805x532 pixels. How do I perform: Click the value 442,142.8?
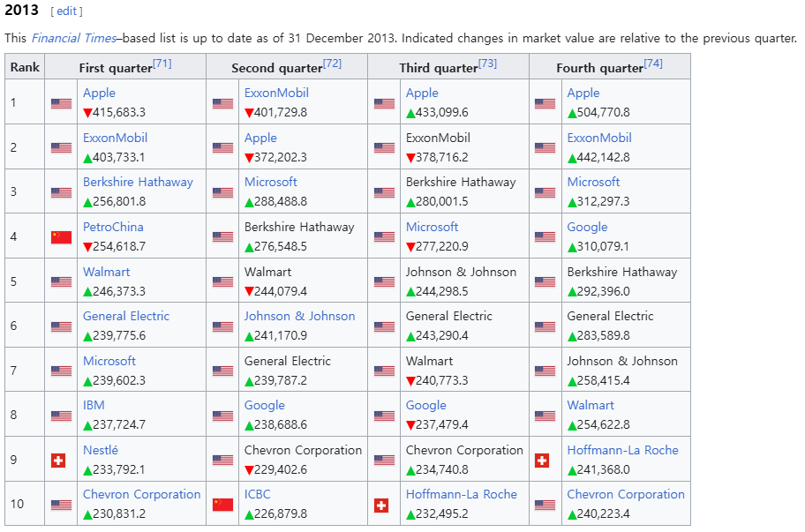(x=603, y=158)
